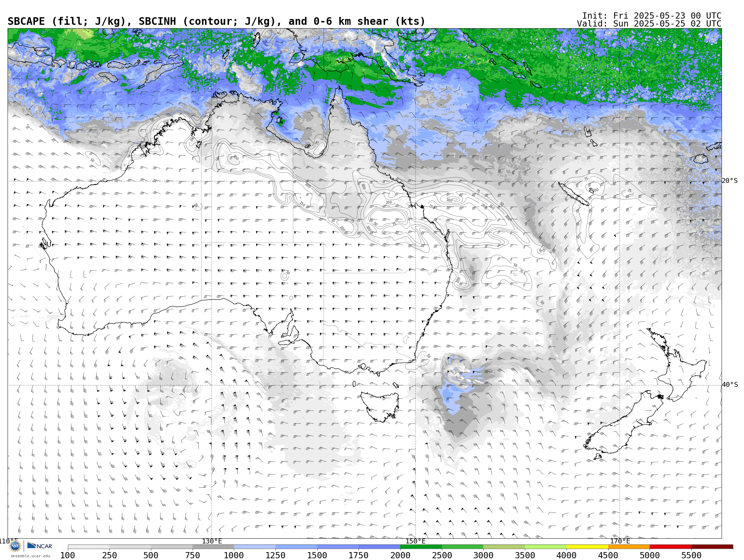744x560 pixels.
Task: Click the '40°S' latitude label
Action: [x=730, y=385]
